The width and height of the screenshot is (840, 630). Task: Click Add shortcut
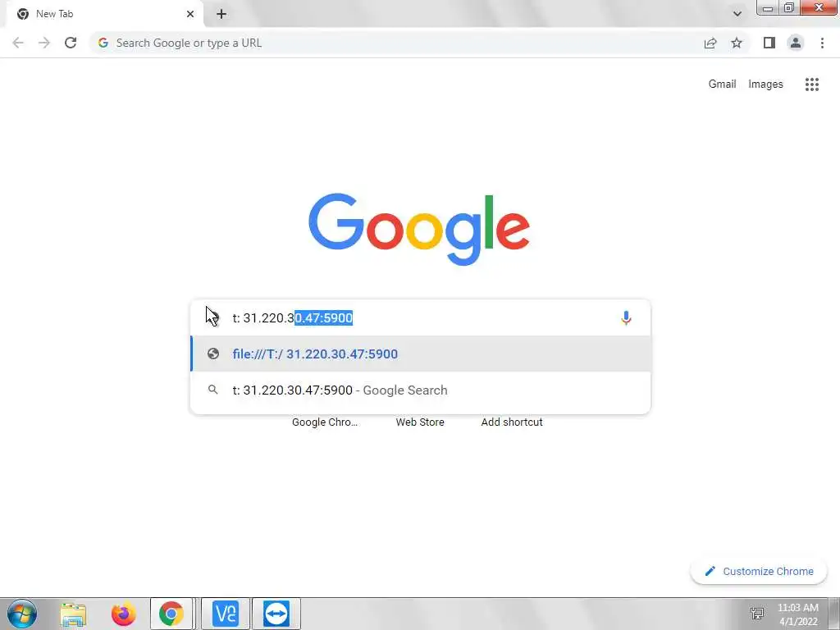[x=512, y=422]
